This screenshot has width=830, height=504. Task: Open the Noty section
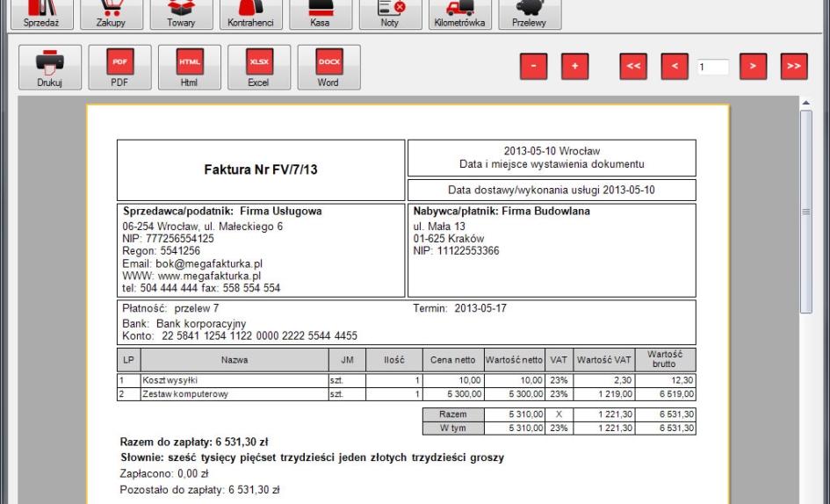click(390, 13)
